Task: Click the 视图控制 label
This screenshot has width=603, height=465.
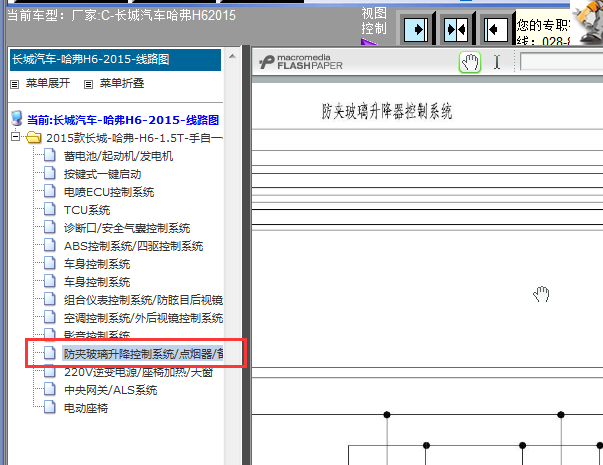Action: click(x=374, y=21)
